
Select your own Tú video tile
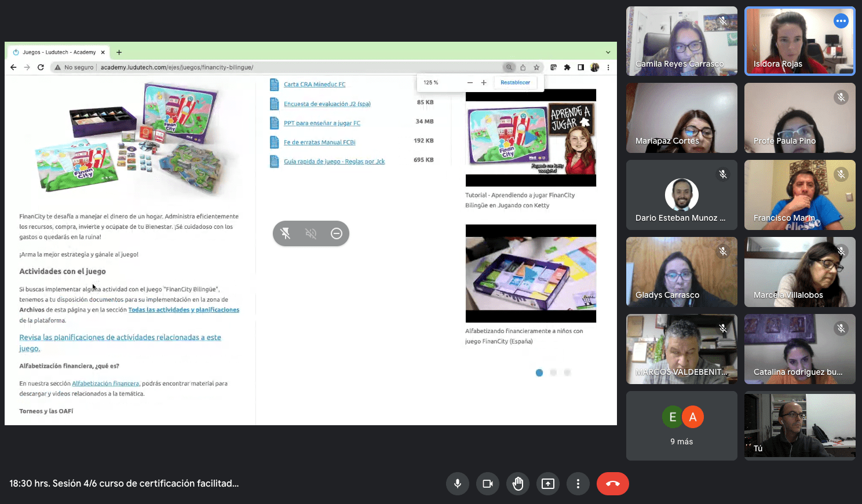coord(800,426)
